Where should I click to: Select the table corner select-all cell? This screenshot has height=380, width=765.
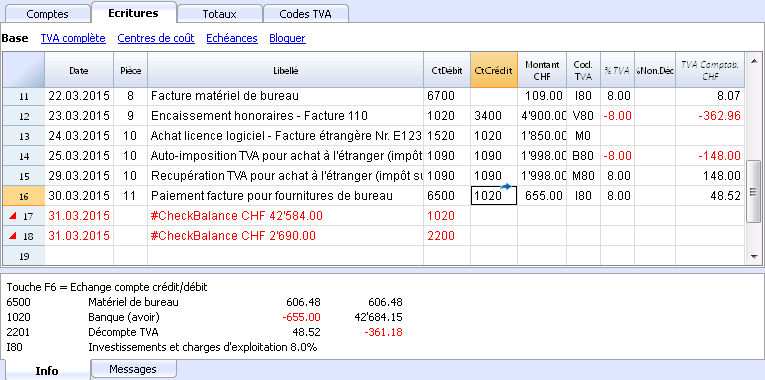pyautogui.click(x=23, y=70)
